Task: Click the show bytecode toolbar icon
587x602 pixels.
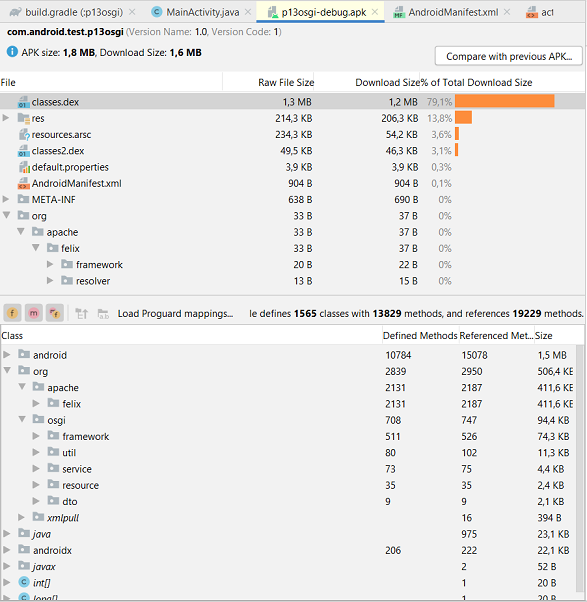Action: 81,314
